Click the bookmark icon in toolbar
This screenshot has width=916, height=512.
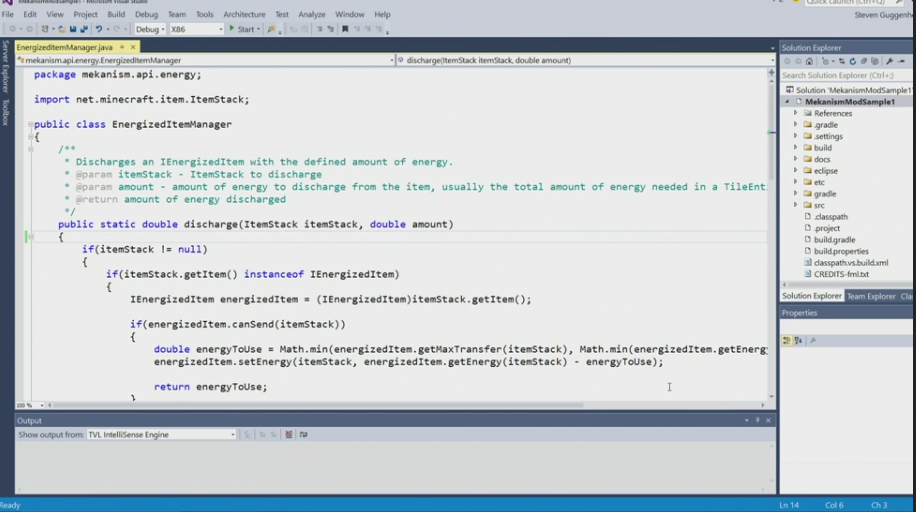345,30
